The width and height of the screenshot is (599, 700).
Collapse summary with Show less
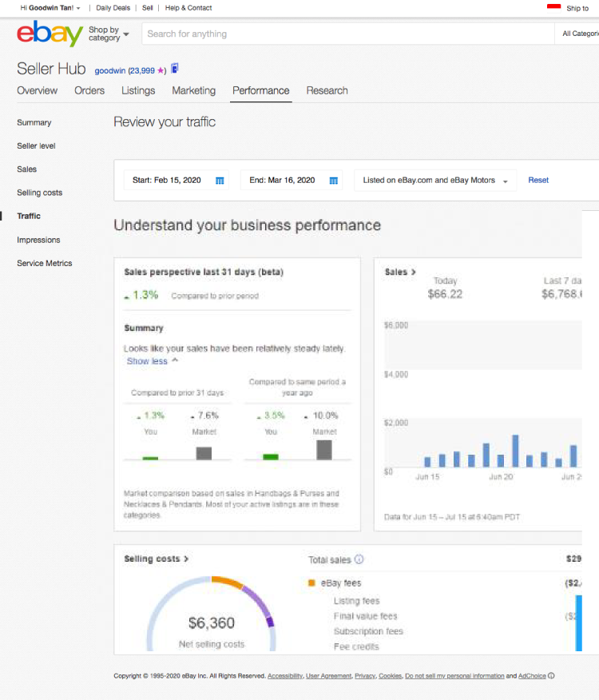click(153, 360)
